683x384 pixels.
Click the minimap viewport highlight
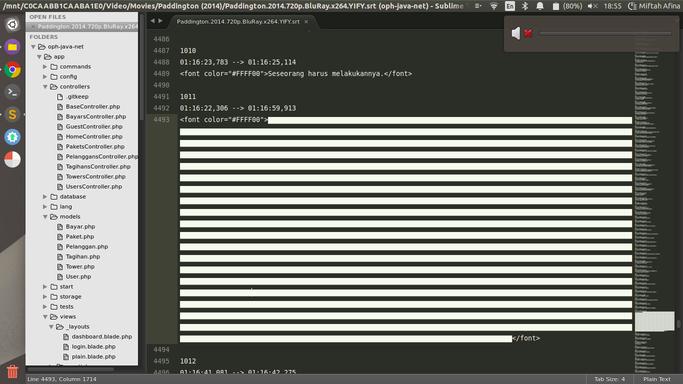(654, 321)
